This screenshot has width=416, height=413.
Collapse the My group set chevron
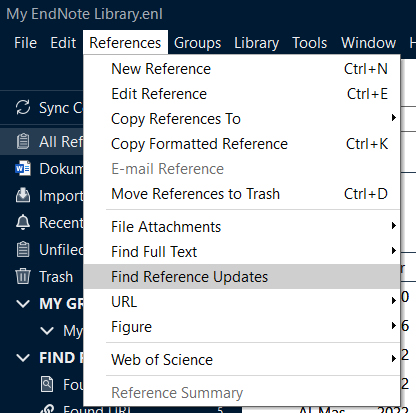click(x=47, y=331)
